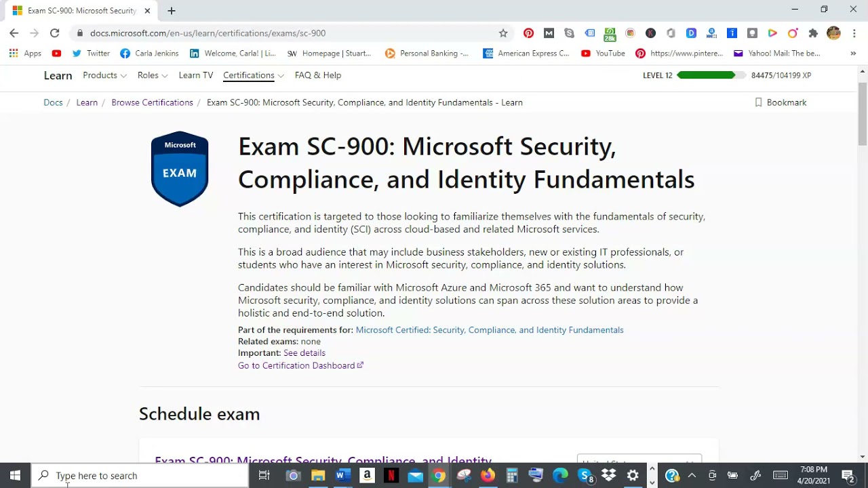Go to Browse Certifications in the breadcrumb

tap(152, 102)
